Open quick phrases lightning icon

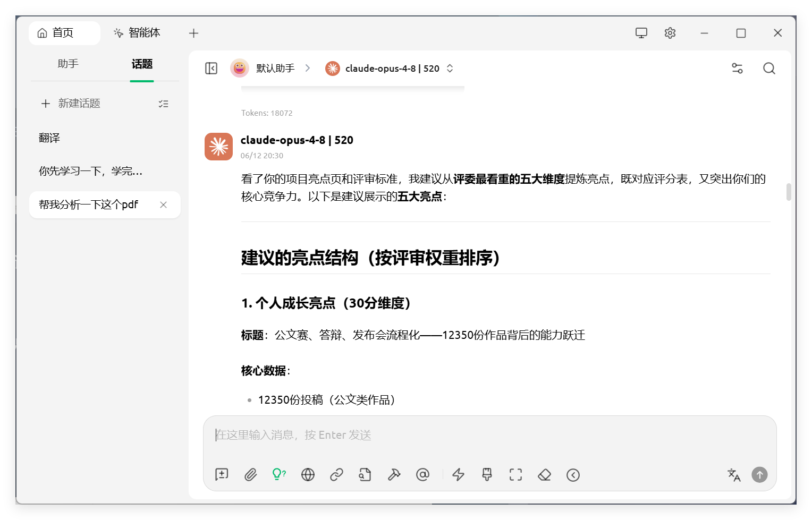(458, 475)
